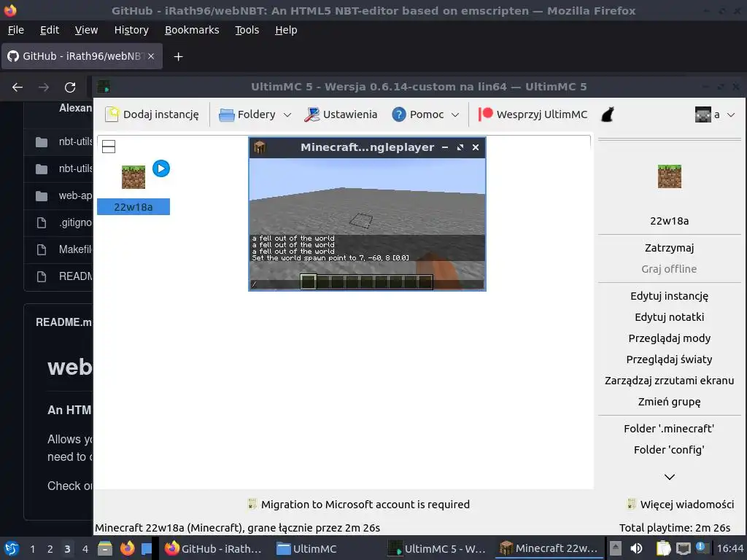The height and width of the screenshot is (560, 747).
Task: Click Firefox forward arrow
Action: 44,87
